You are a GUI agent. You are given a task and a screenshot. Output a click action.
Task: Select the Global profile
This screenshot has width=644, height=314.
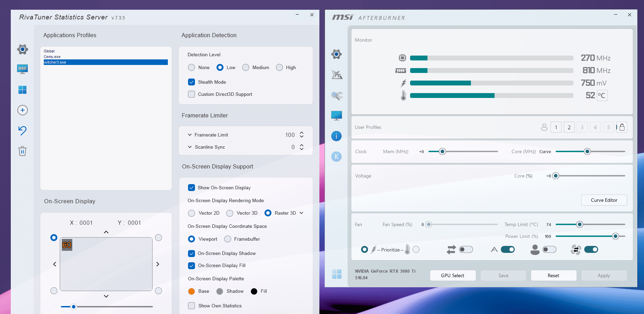coord(106,51)
